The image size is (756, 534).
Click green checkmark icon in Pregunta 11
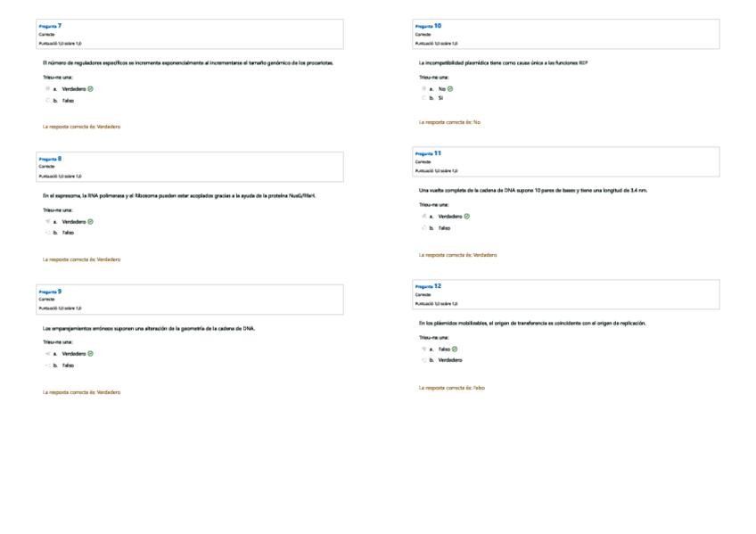[x=467, y=217]
